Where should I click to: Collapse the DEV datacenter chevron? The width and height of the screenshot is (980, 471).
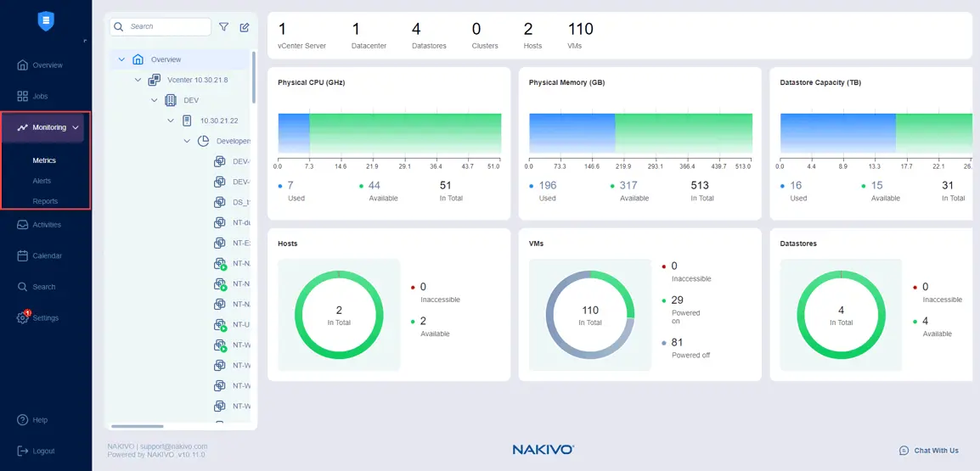(x=154, y=100)
